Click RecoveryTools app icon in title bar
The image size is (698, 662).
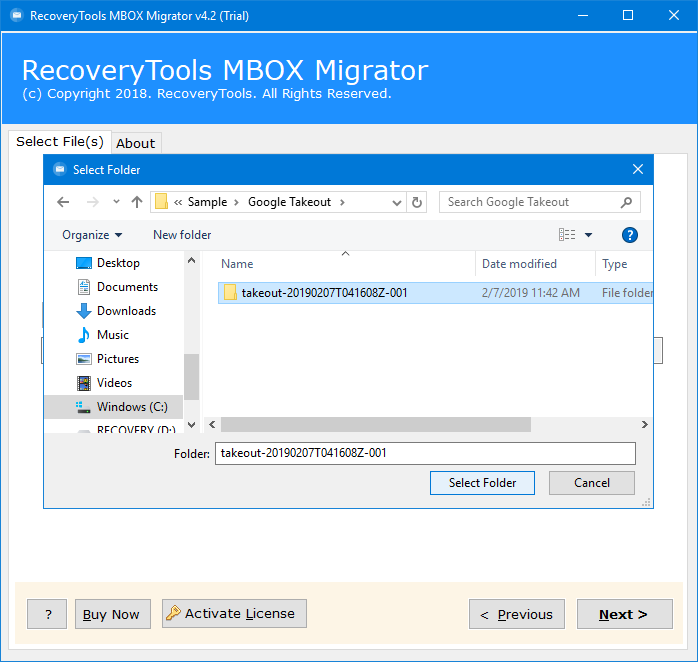[17, 16]
